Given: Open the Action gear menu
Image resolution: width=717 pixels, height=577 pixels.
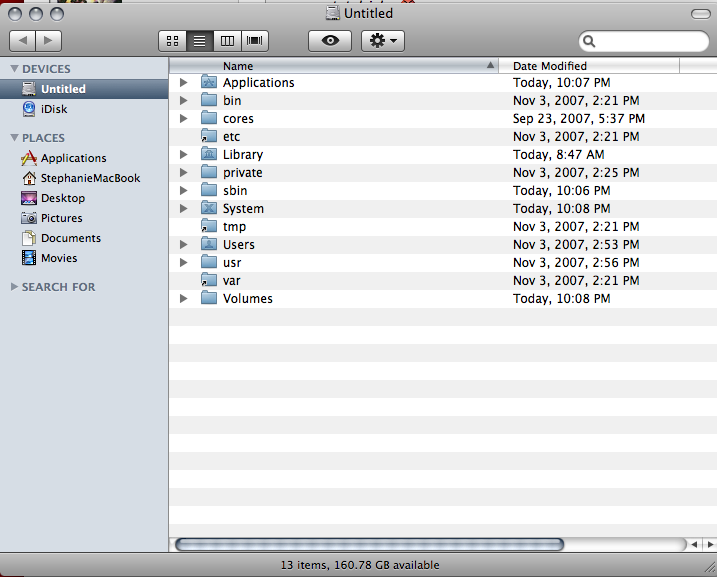Looking at the screenshot, I should [383, 41].
